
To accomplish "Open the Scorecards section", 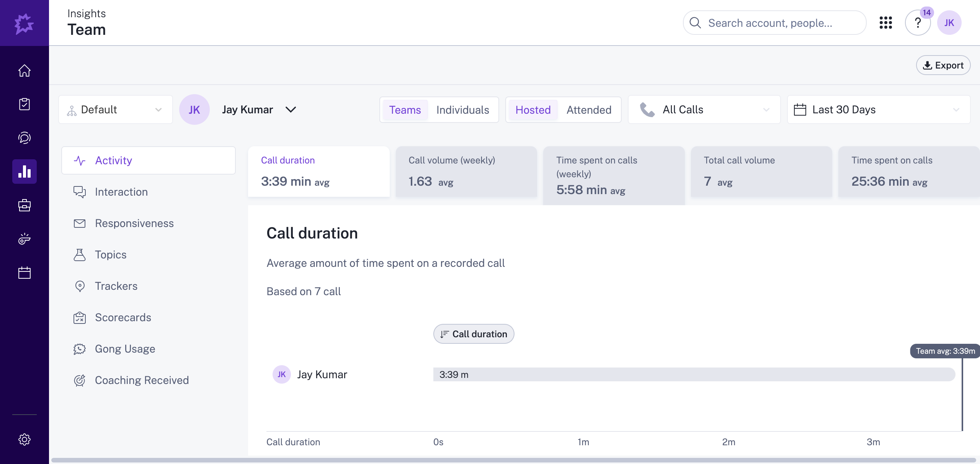I will pos(123,317).
